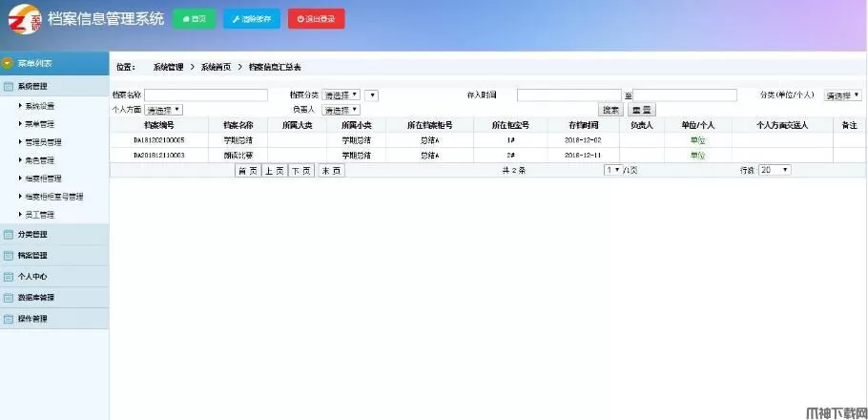Open the 分类(单位/个人) dropdown

pyautogui.click(x=843, y=95)
